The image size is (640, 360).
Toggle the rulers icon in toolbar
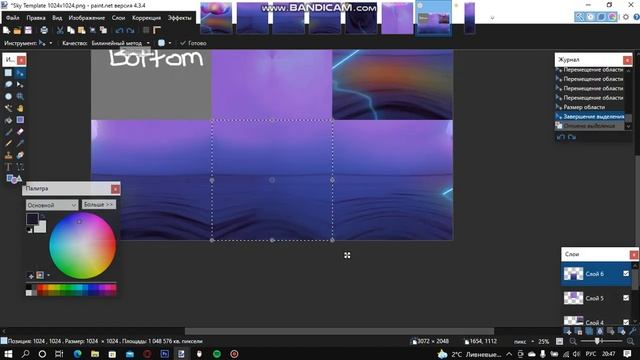click(x=157, y=30)
